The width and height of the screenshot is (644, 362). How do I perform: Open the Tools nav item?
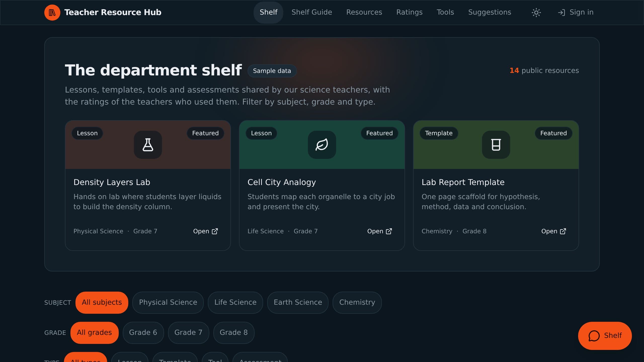(445, 12)
